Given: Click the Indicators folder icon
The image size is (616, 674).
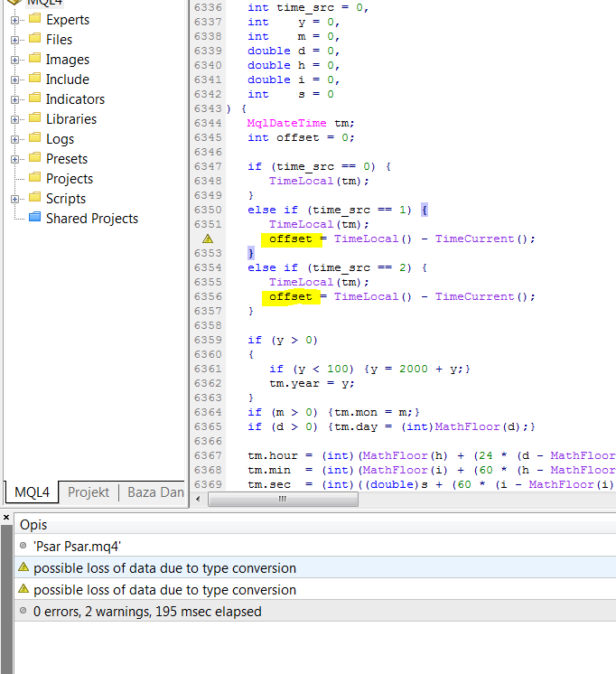Looking at the screenshot, I should coord(35,98).
